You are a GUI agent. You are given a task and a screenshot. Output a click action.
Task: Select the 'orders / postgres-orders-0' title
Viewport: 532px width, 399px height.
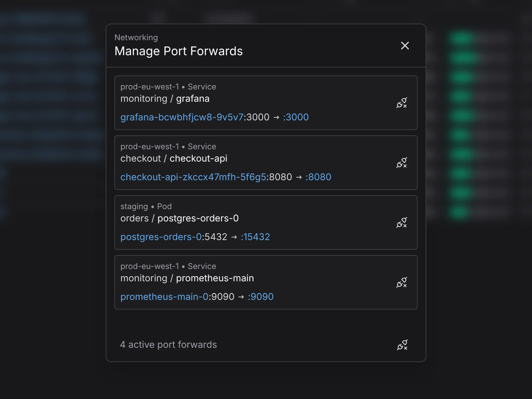(180, 218)
